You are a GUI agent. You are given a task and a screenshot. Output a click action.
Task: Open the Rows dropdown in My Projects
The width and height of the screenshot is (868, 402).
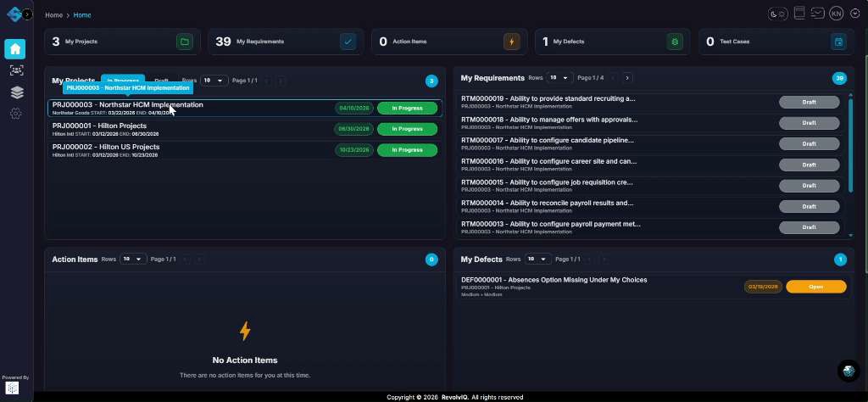pyautogui.click(x=214, y=81)
